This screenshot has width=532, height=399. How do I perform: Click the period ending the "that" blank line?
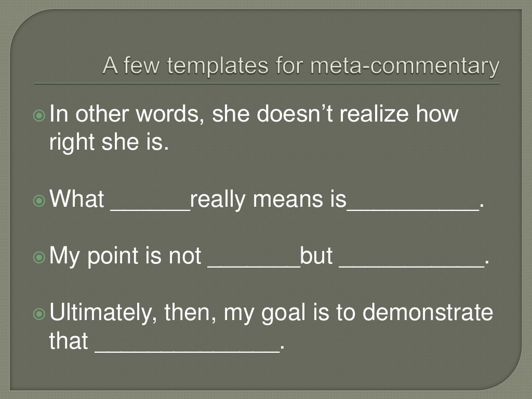tap(282, 348)
